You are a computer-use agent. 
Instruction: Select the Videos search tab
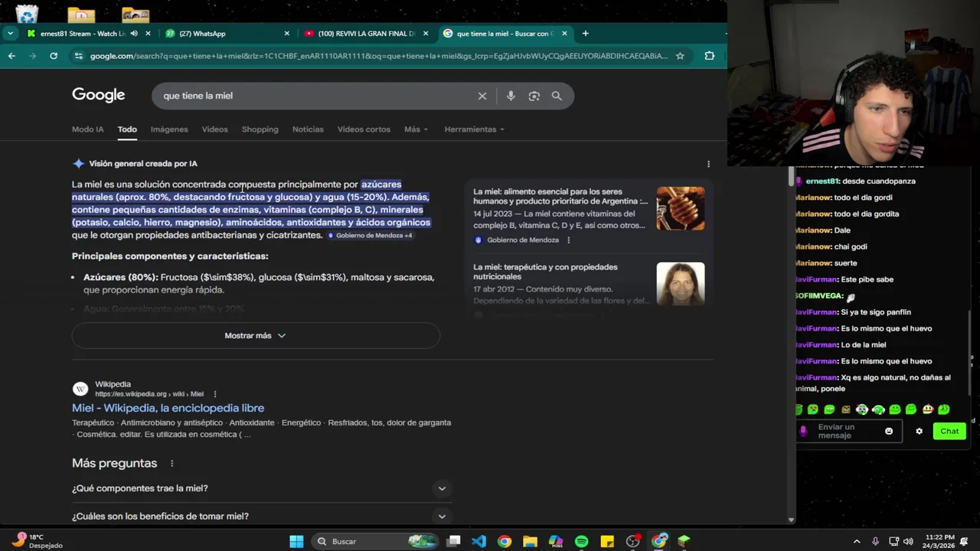click(x=214, y=129)
